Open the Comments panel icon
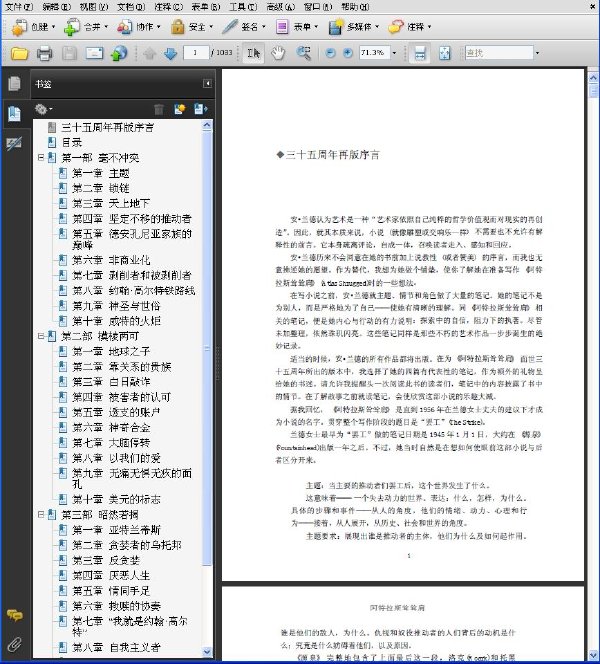600x664 pixels. pyautogui.click(x=14, y=615)
